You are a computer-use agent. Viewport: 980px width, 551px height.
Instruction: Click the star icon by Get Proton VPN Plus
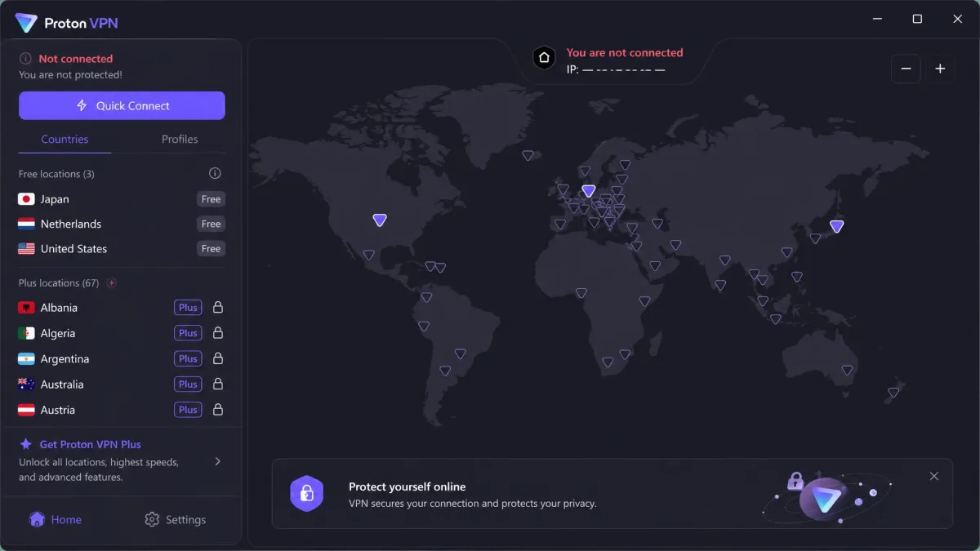26,444
